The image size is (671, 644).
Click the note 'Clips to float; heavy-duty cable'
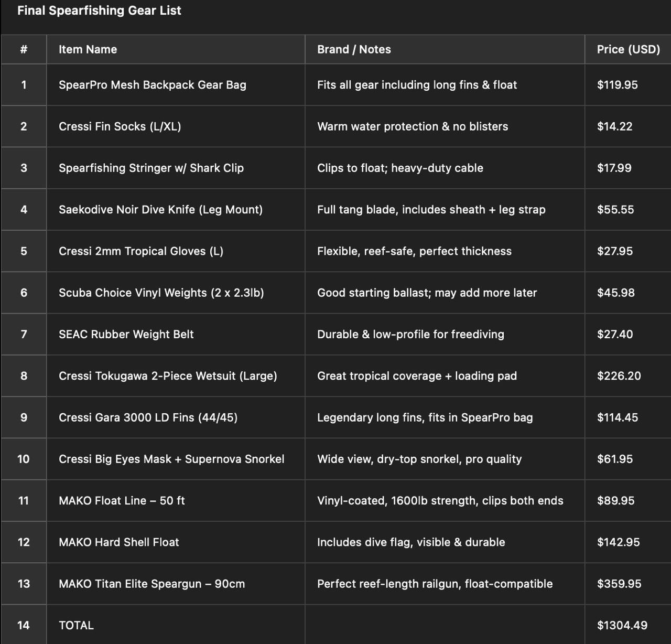point(401,168)
